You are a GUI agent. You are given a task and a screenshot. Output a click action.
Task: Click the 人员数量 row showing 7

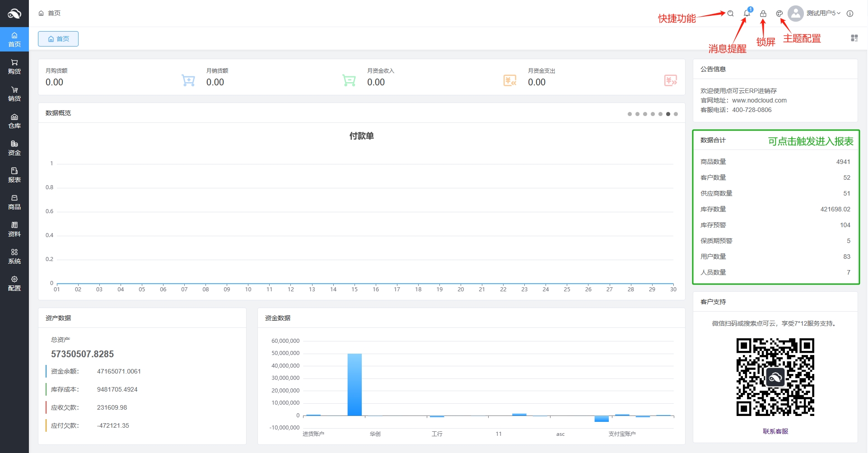775,272
